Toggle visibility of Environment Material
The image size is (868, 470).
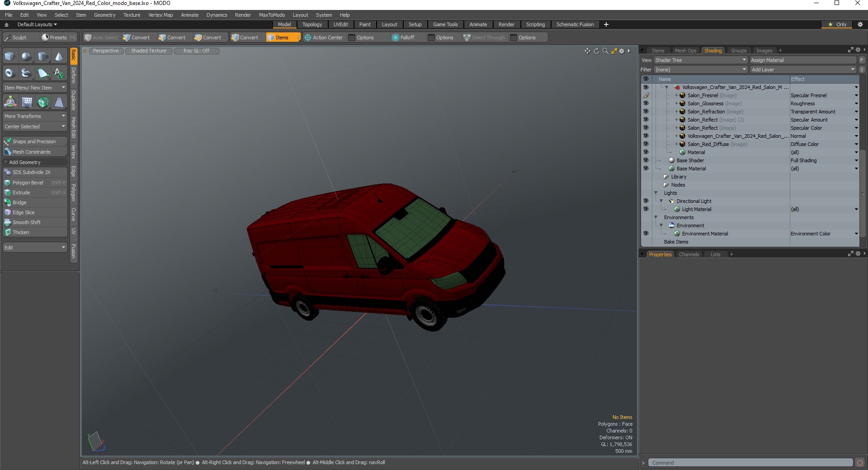(x=646, y=234)
